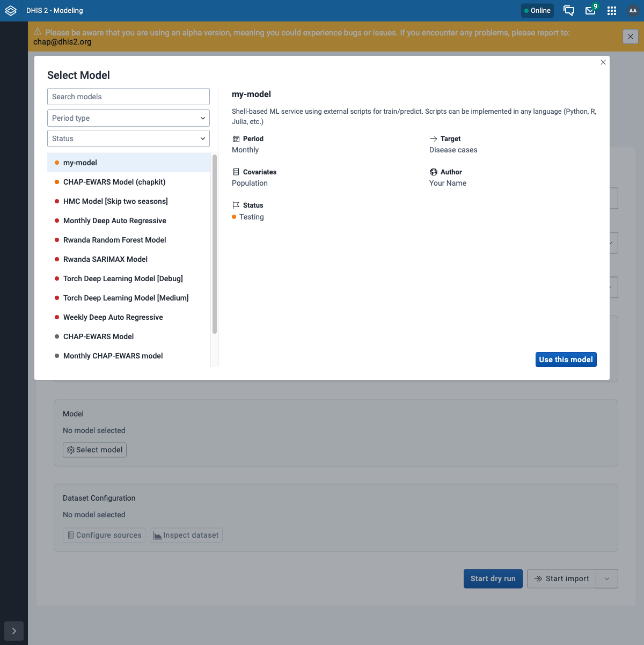This screenshot has height=645, width=644.
Task: Click the Status flag icon
Action: pos(236,206)
